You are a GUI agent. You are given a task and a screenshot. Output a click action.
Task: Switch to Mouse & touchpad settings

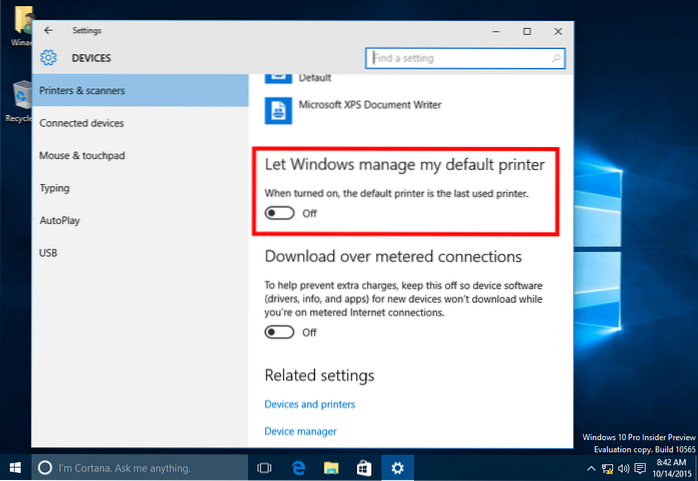(83, 155)
